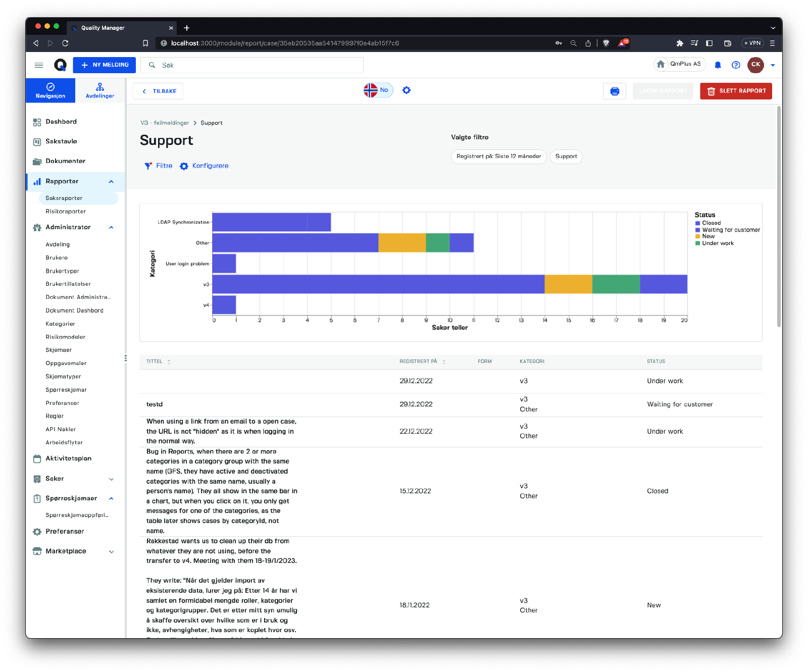Switch to the Avdelinger tab

100,91
